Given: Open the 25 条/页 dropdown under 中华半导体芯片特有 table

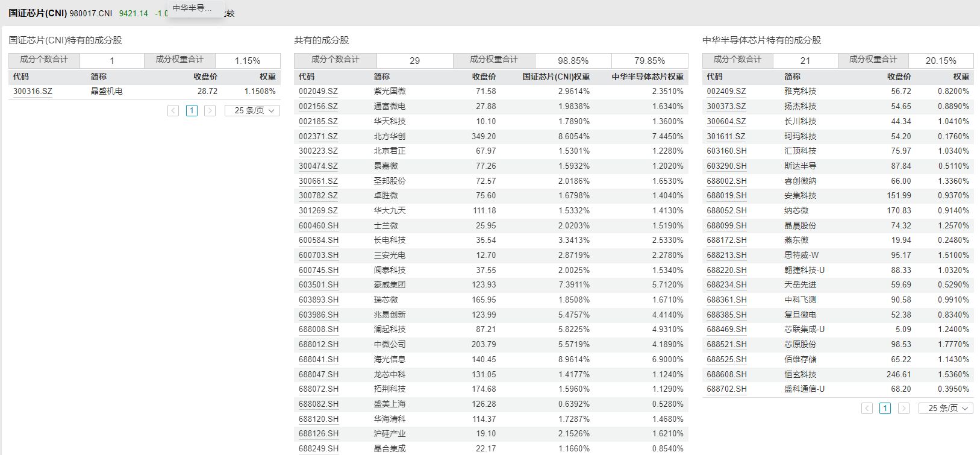Looking at the screenshot, I should click(x=946, y=409).
